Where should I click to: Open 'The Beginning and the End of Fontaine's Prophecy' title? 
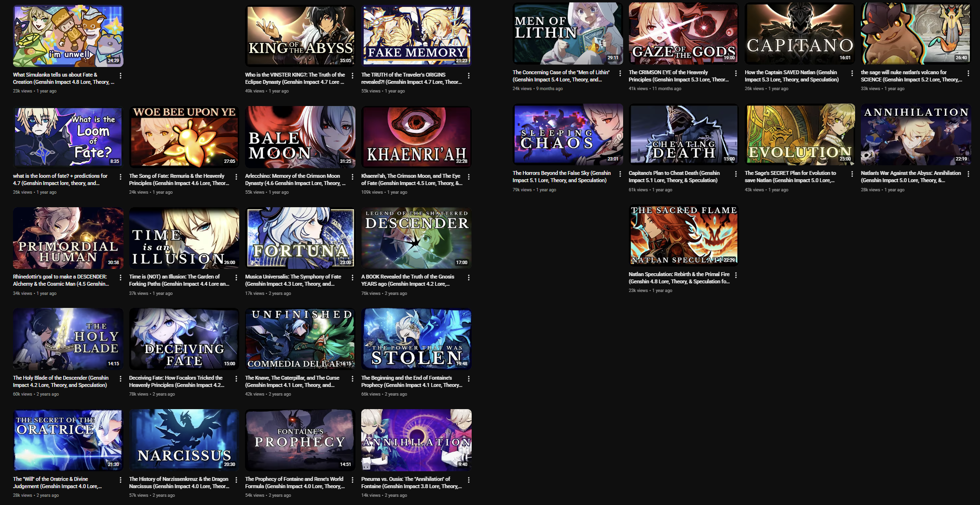click(412, 381)
